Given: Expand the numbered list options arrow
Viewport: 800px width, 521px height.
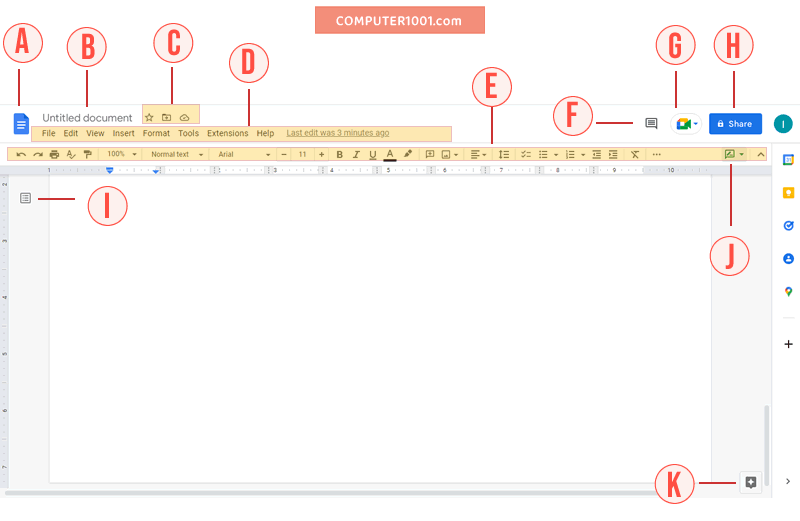Looking at the screenshot, I should 583,155.
